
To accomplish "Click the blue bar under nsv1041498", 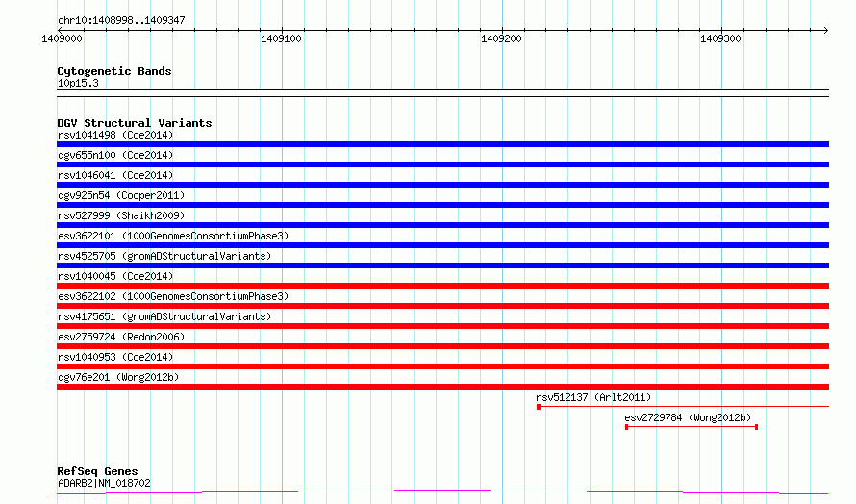I will coord(442,144).
